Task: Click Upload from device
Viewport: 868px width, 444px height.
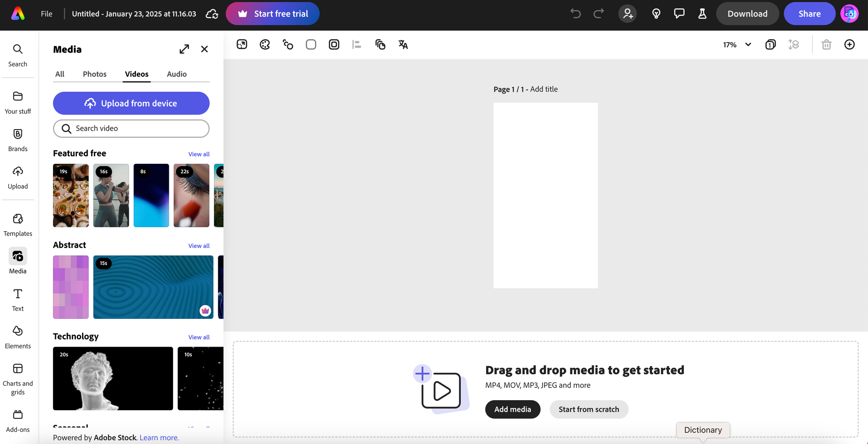Action: pyautogui.click(x=131, y=103)
